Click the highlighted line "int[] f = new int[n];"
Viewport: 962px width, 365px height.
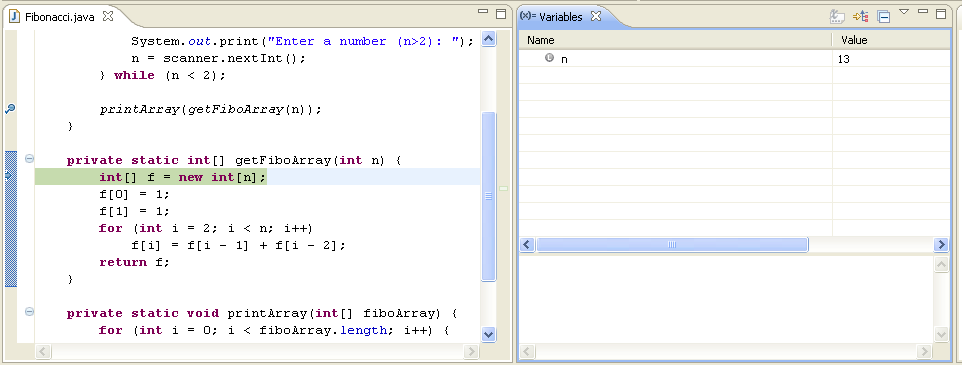click(x=182, y=177)
